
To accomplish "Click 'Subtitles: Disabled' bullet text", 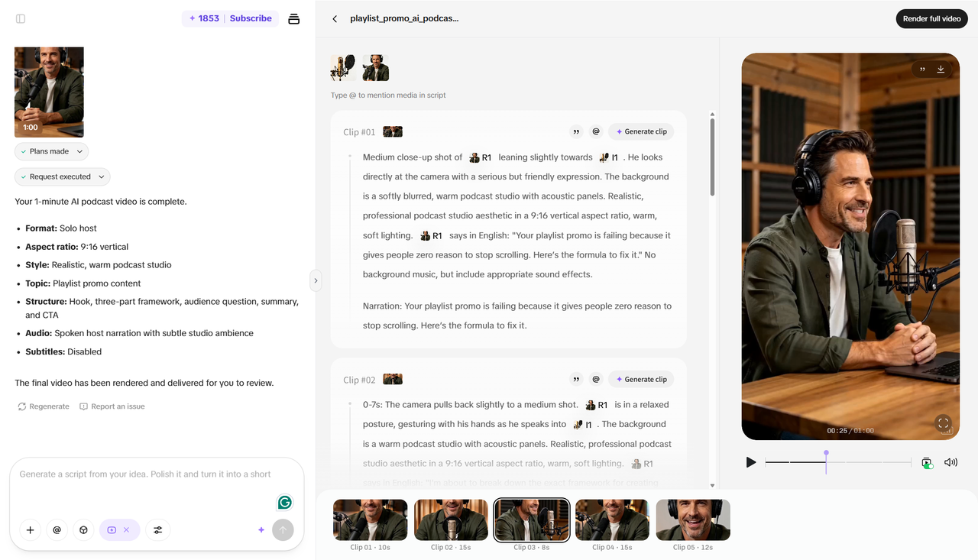I will (x=63, y=351).
